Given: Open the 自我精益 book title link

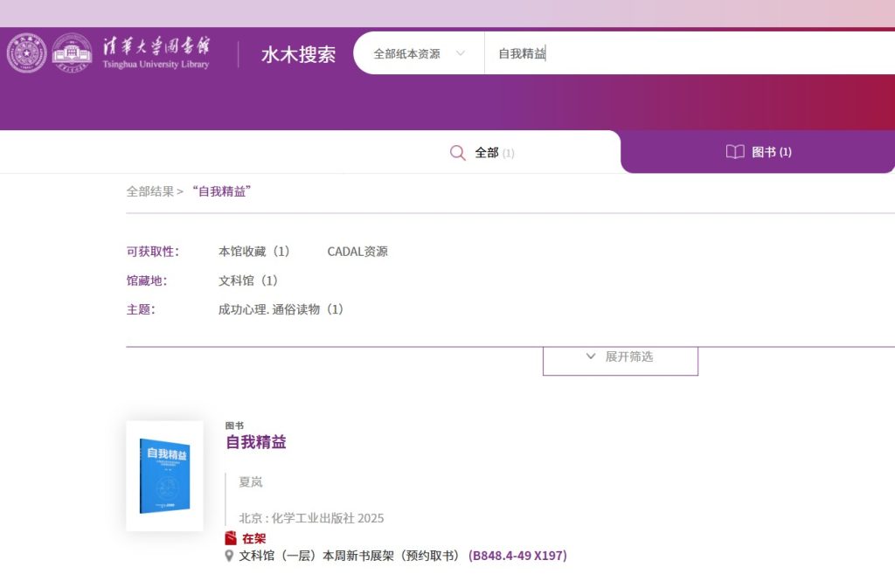Looking at the screenshot, I should [256, 442].
